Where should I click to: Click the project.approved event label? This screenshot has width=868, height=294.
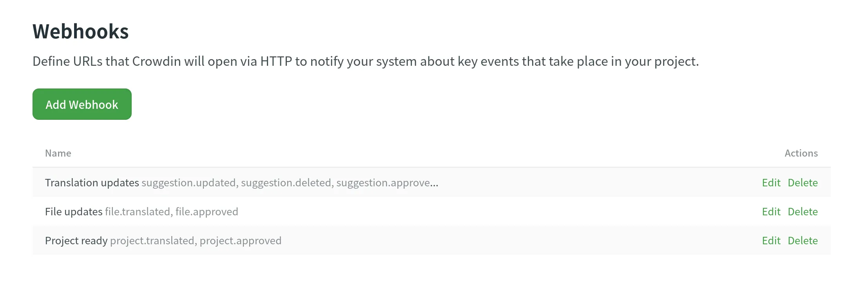[x=240, y=240]
